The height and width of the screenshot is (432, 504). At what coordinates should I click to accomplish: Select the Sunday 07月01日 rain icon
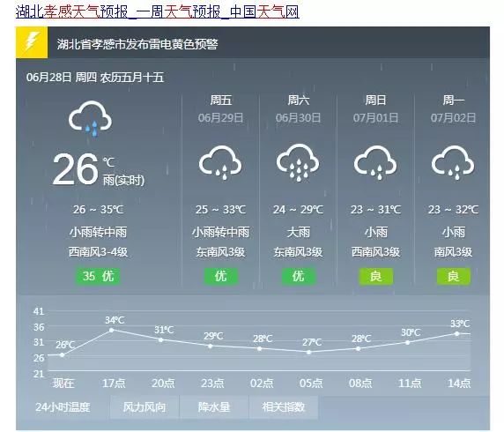click(x=375, y=162)
